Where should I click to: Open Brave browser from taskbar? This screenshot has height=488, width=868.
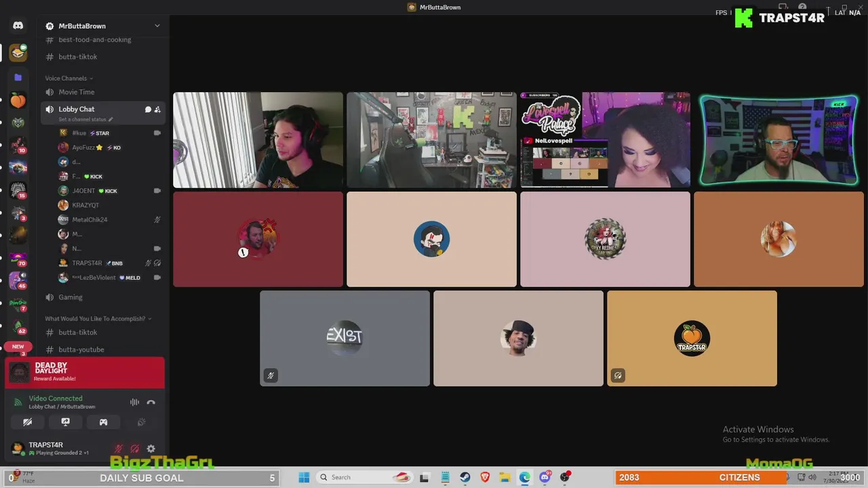(485, 477)
